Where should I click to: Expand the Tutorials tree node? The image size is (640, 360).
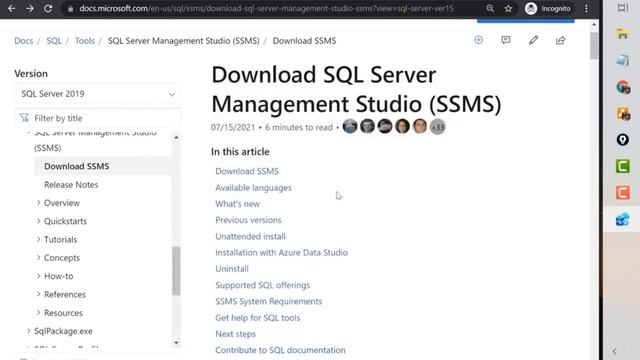(38, 240)
